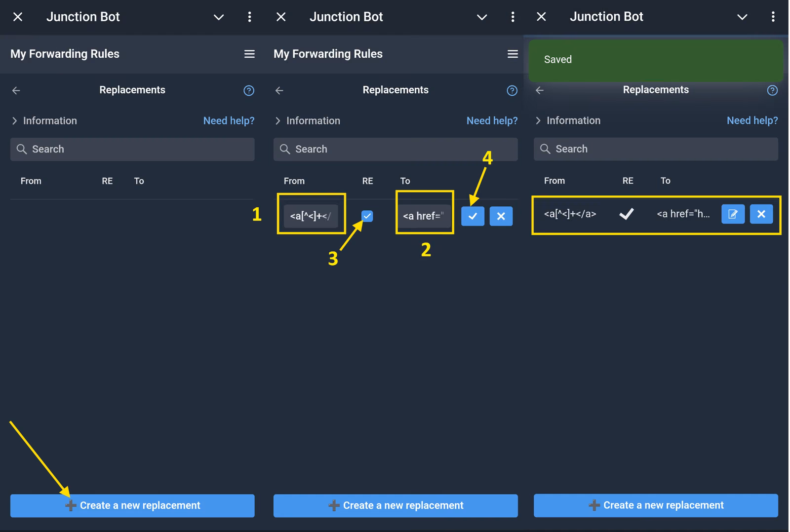Click To column header in right panel
The width and height of the screenshot is (790, 532).
pos(665,181)
